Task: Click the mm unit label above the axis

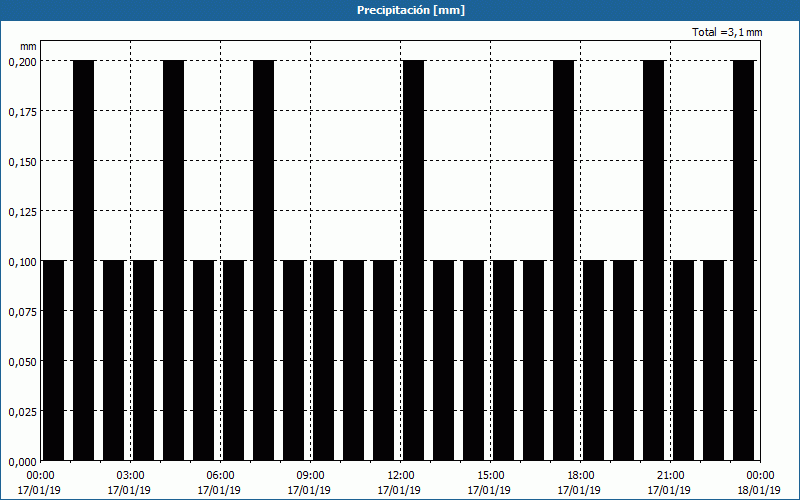Action: tap(28, 46)
